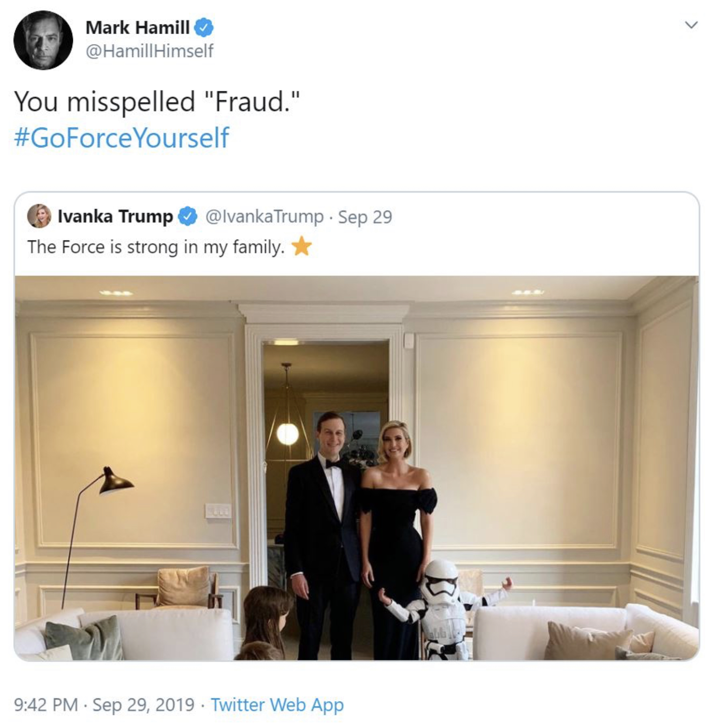Click the quoted tweet's Sep 29 date
707x728 pixels.
pyautogui.click(x=365, y=217)
